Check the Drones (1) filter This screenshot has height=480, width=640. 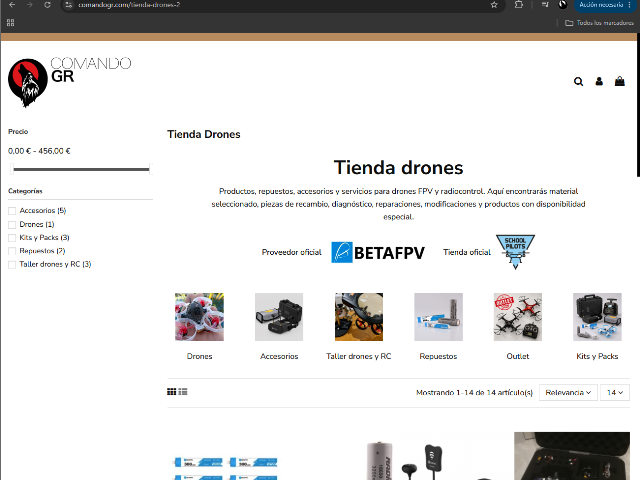coord(12,224)
